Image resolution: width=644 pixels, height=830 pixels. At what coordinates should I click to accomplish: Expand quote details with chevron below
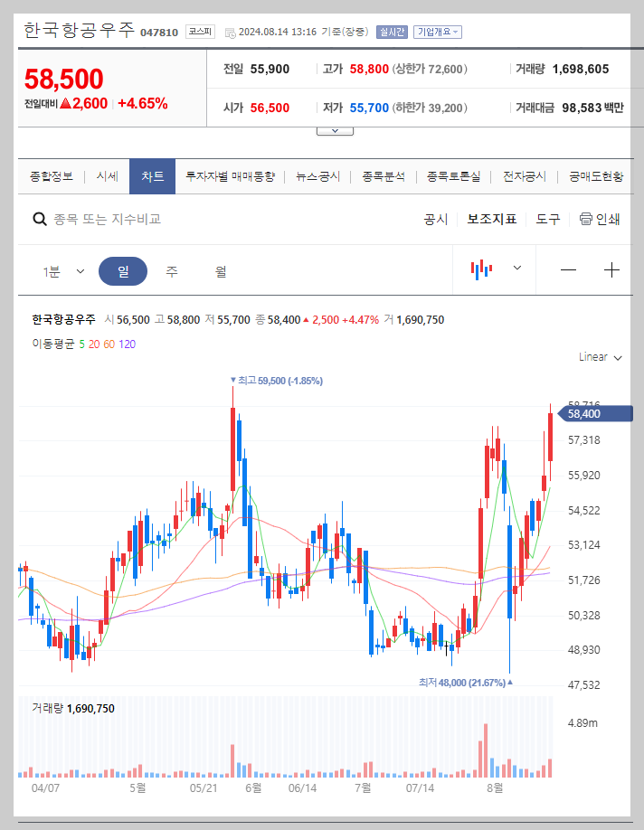[x=335, y=131]
